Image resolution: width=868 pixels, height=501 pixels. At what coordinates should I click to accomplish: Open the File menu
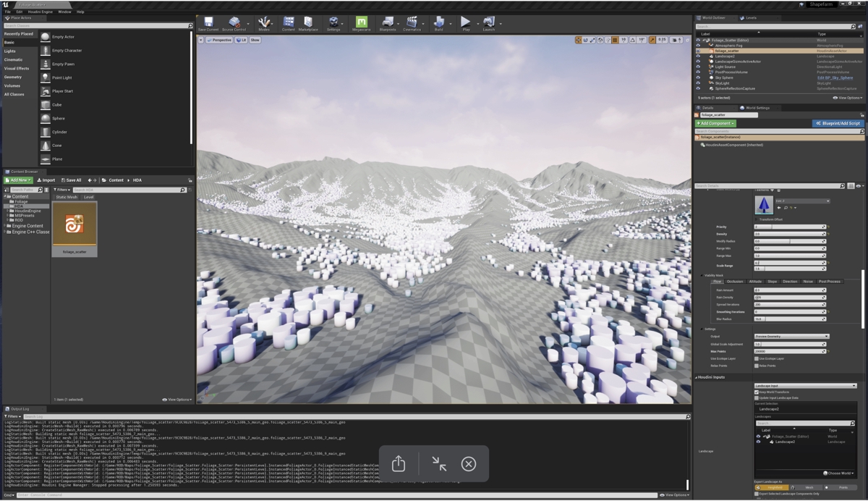(7, 12)
